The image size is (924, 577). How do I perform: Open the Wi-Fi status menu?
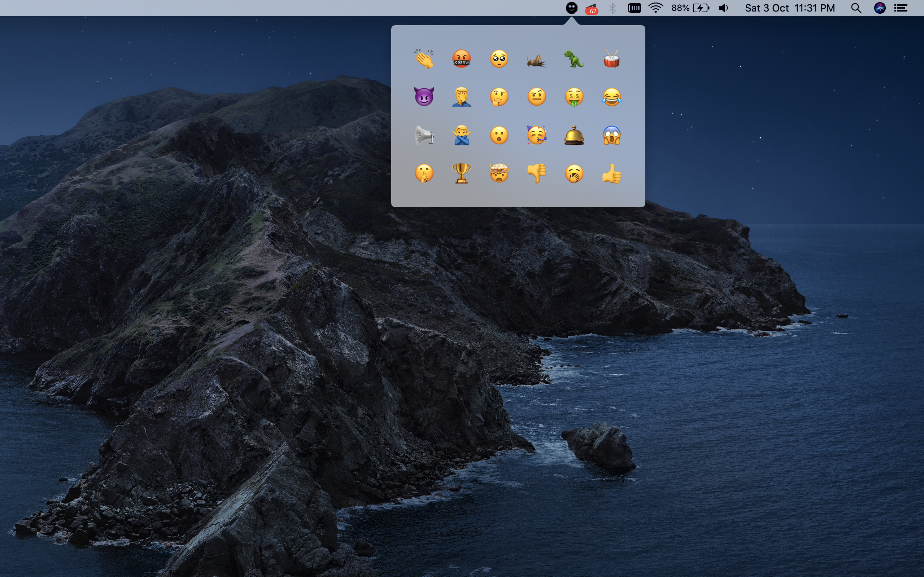pyautogui.click(x=655, y=8)
